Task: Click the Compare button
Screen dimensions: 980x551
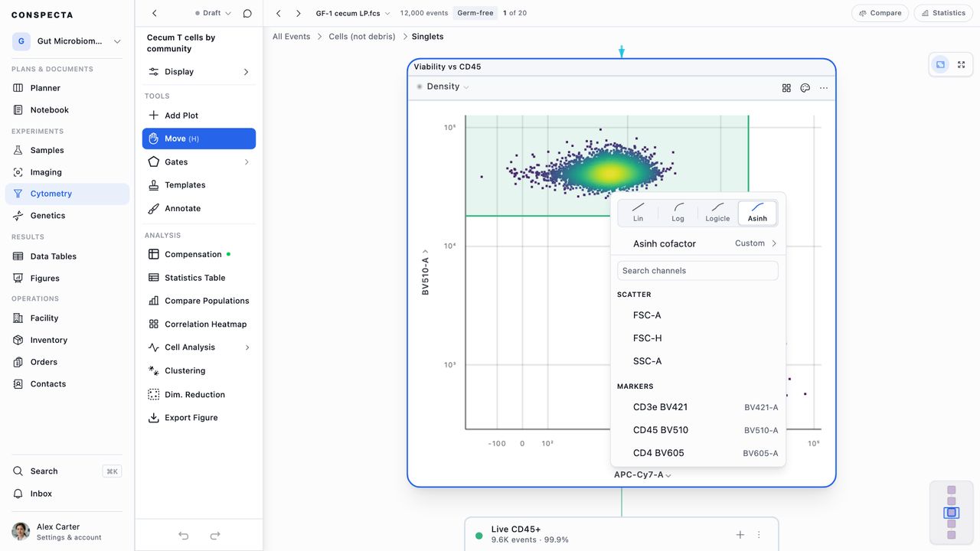Action: [x=880, y=13]
